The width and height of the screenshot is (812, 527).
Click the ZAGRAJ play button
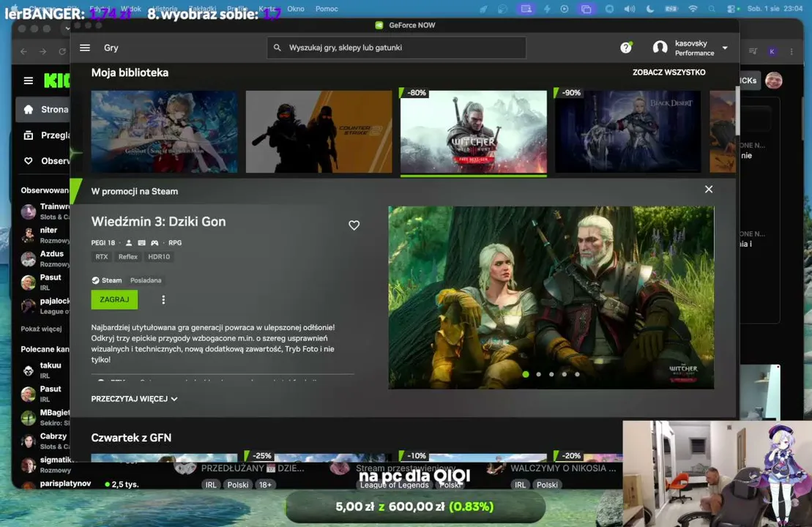tap(114, 300)
